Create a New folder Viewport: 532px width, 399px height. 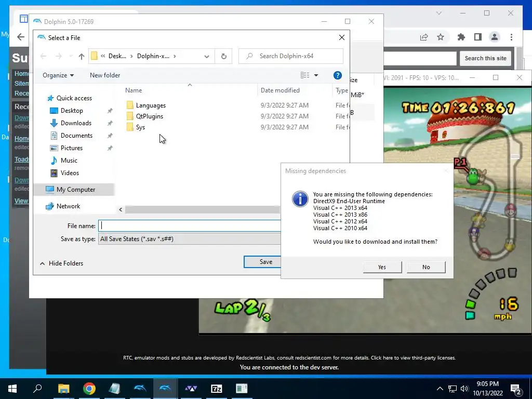click(105, 75)
